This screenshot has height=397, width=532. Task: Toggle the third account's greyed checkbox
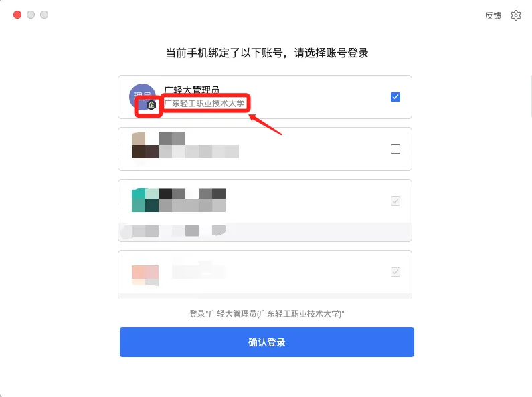[395, 201]
